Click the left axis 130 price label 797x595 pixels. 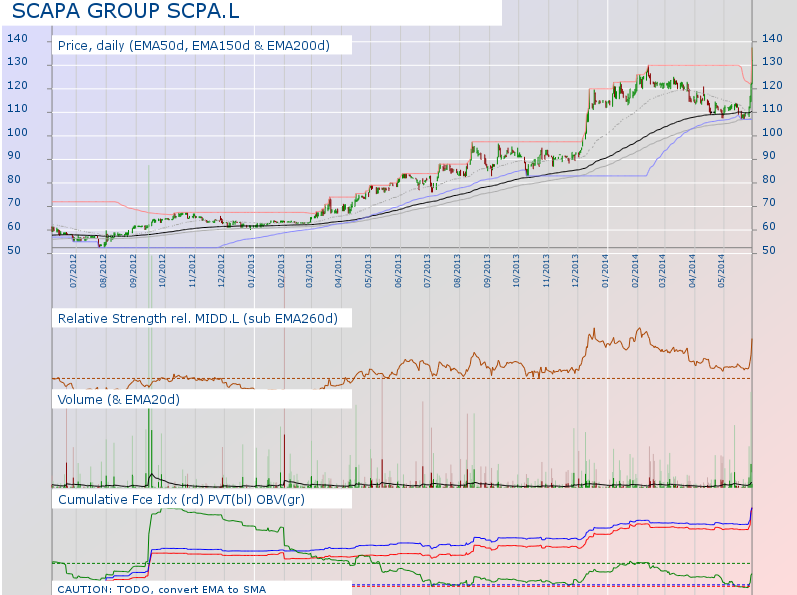tap(17, 61)
